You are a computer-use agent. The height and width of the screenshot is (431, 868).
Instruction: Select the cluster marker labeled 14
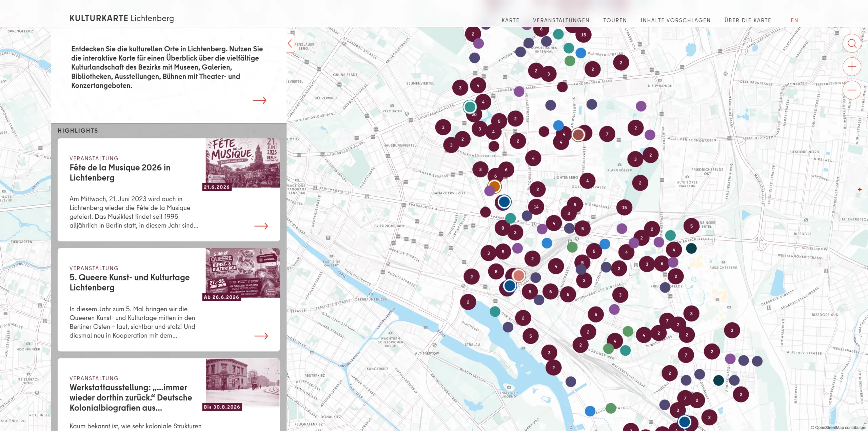[x=536, y=207]
